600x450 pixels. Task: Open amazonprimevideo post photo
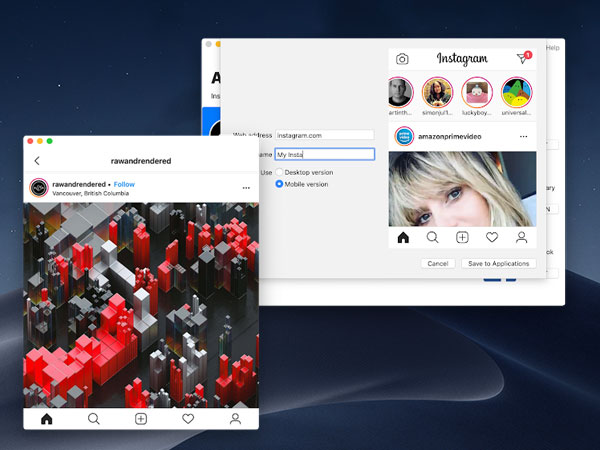tap(462, 189)
